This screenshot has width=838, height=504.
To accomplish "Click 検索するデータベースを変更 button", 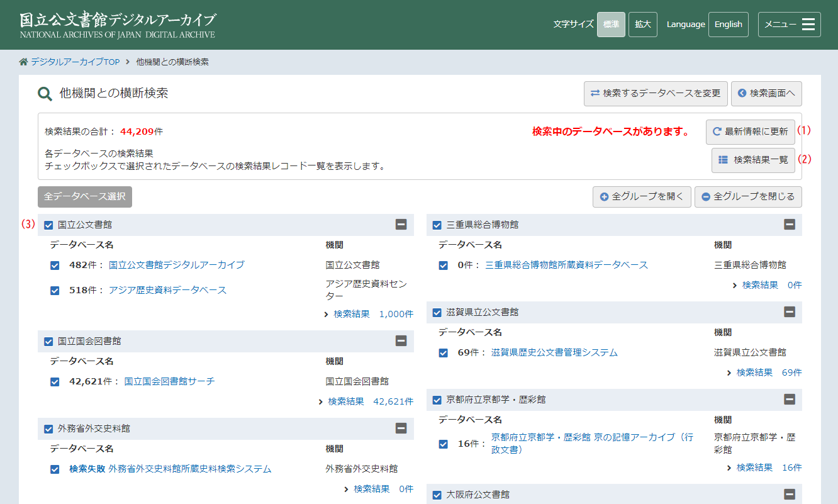I will pyautogui.click(x=656, y=93).
